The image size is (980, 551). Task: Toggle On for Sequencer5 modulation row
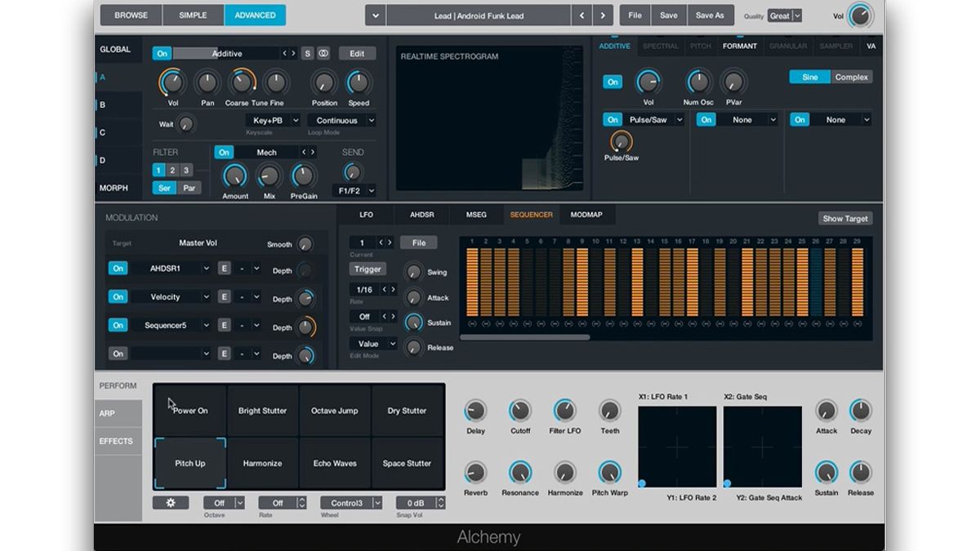(118, 325)
